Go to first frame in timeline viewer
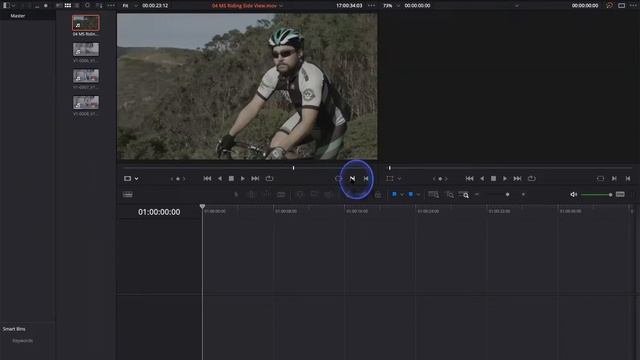This screenshot has height=360, width=640. (470, 178)
